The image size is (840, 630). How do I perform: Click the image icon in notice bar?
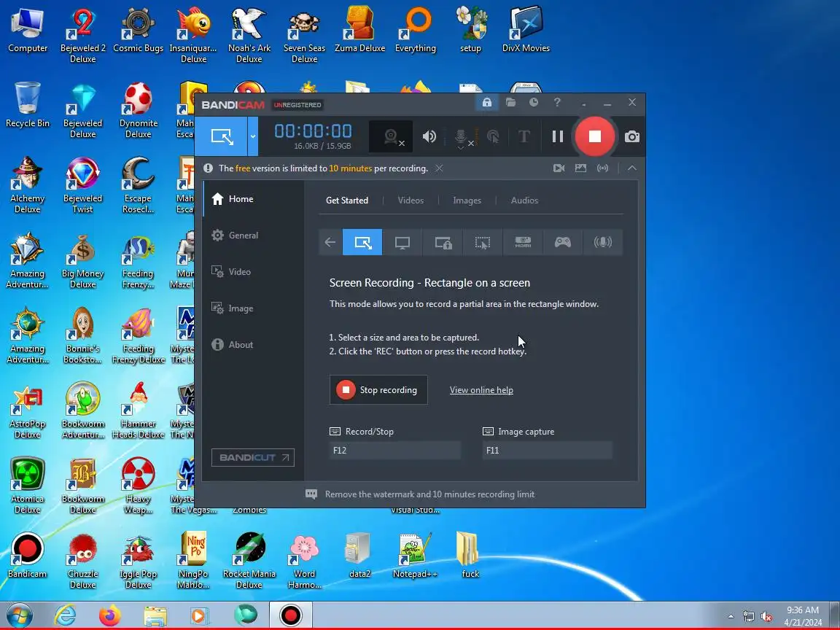point(580,168)
